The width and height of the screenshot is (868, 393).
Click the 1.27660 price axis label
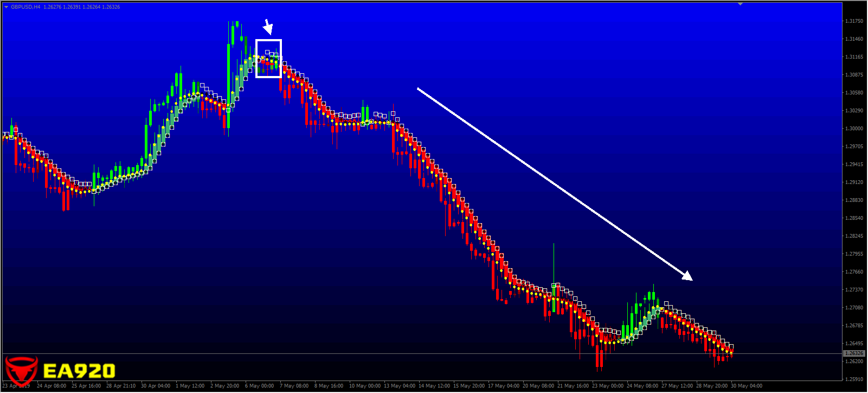(854, 272)
